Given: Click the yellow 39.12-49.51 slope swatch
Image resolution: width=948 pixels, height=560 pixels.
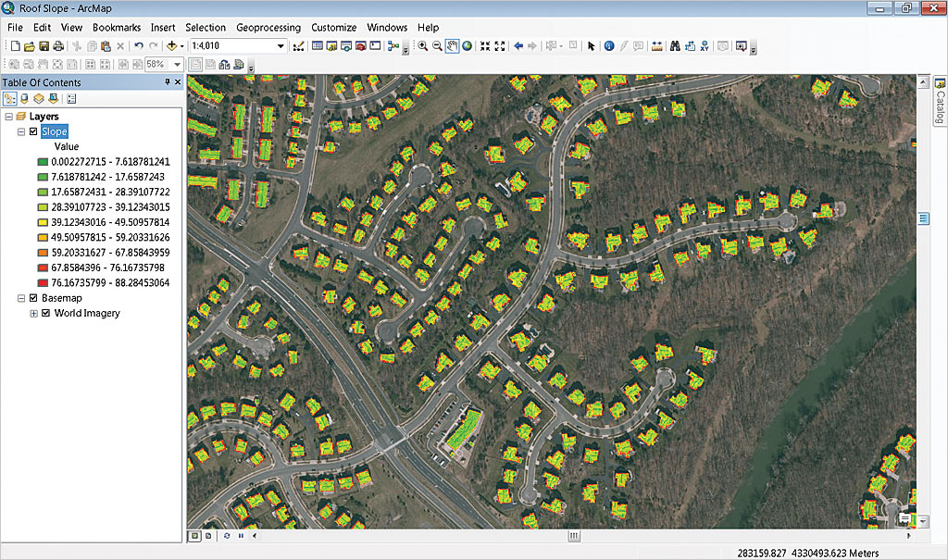Looking at the screenshot, I should click(x=43, y=223).
